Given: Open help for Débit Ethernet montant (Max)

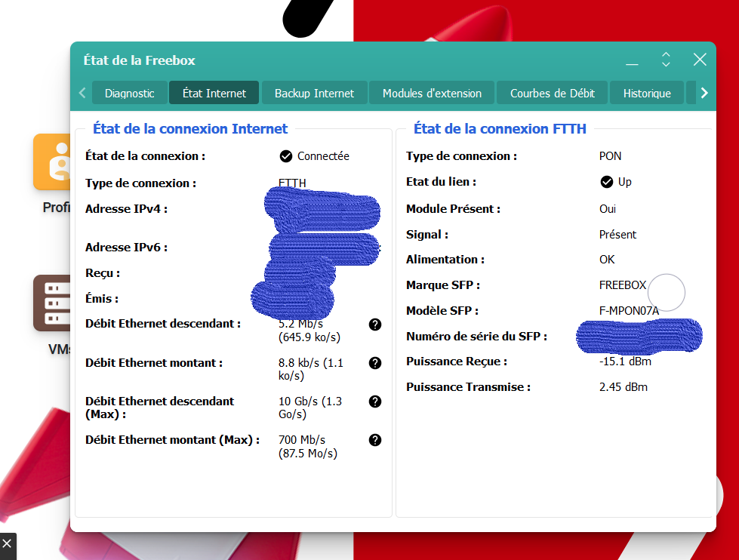Looking at the screenshot, I should click(x=375, y=440).
